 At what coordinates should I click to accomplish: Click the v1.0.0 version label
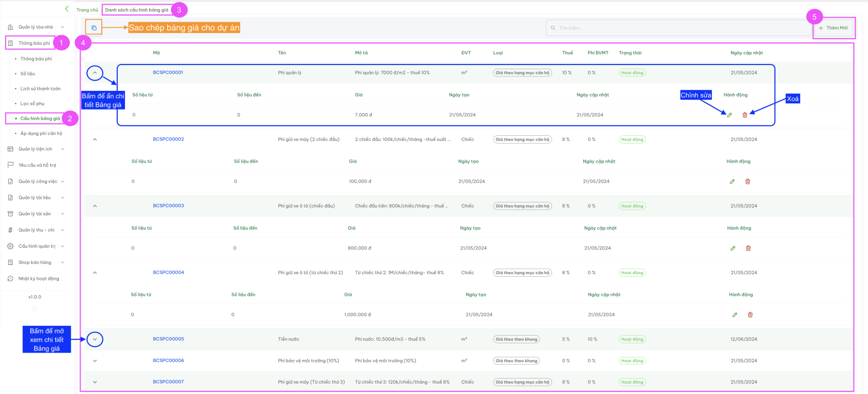35,297
